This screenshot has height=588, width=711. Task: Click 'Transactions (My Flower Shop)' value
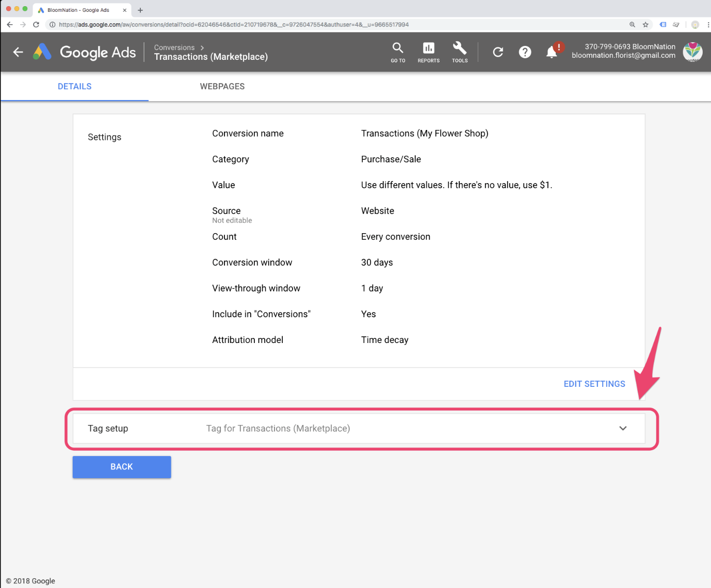[425, 134]
